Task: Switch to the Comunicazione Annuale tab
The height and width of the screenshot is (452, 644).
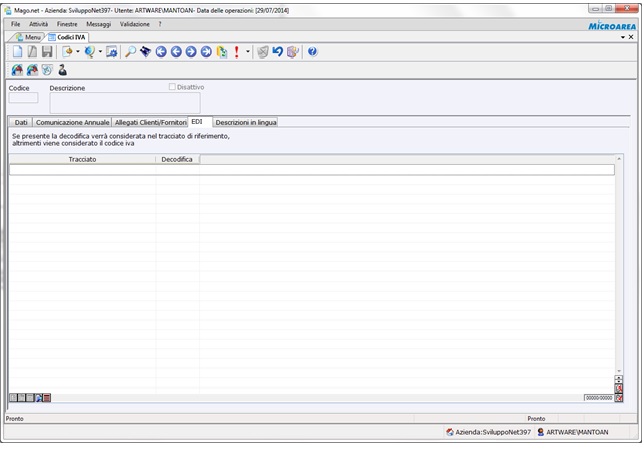Action: pyautogui.click(x=72, y=122)
